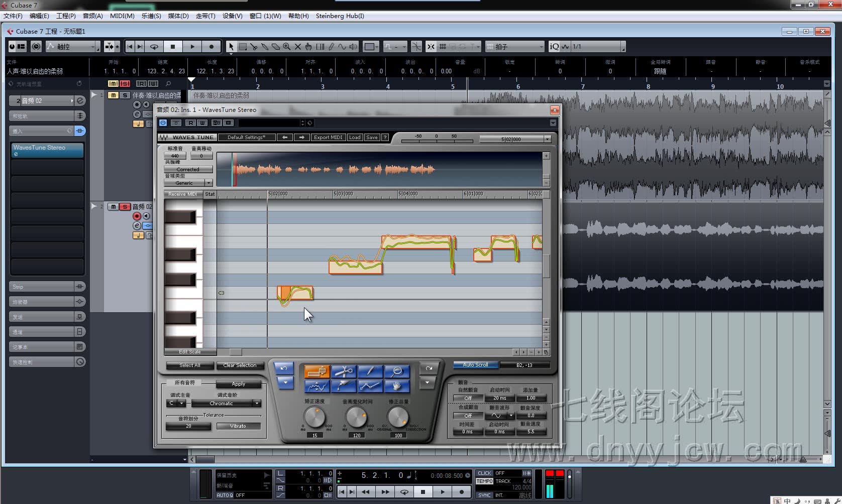
Task: Click the Export MIDI button
Action: [328, 137]
